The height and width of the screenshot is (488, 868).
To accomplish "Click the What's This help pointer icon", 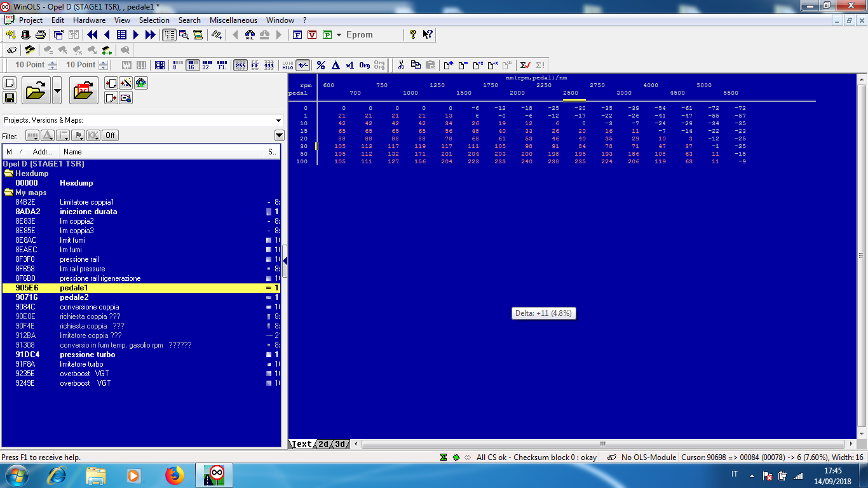I will [x=428, y=34].
